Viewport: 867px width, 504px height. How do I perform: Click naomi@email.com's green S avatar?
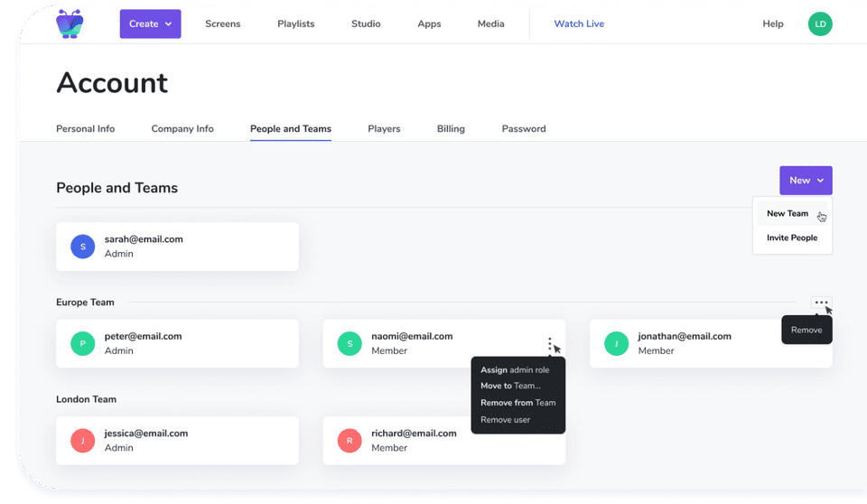coord(350,343)
